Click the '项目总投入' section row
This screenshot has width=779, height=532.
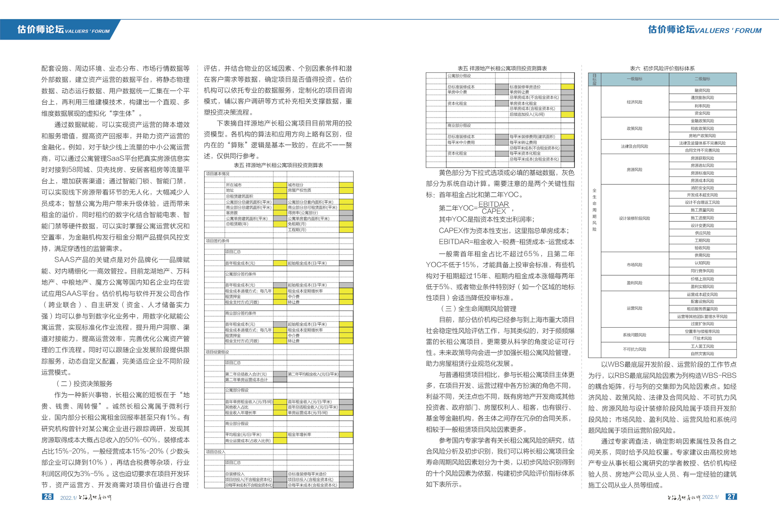tap(279, 452)
